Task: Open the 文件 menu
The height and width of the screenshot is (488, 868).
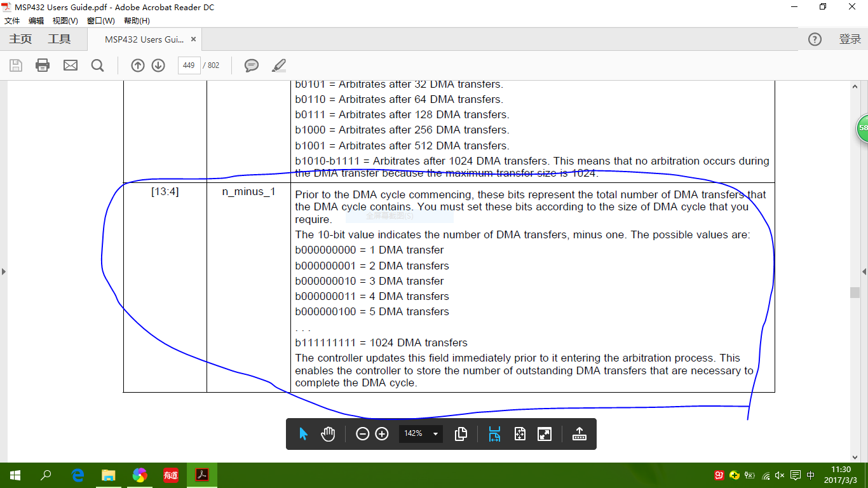Action: point(12,21)
